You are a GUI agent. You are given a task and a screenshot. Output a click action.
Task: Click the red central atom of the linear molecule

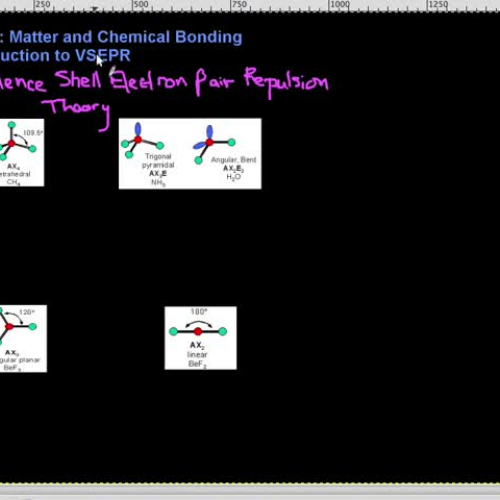point(198,331)
